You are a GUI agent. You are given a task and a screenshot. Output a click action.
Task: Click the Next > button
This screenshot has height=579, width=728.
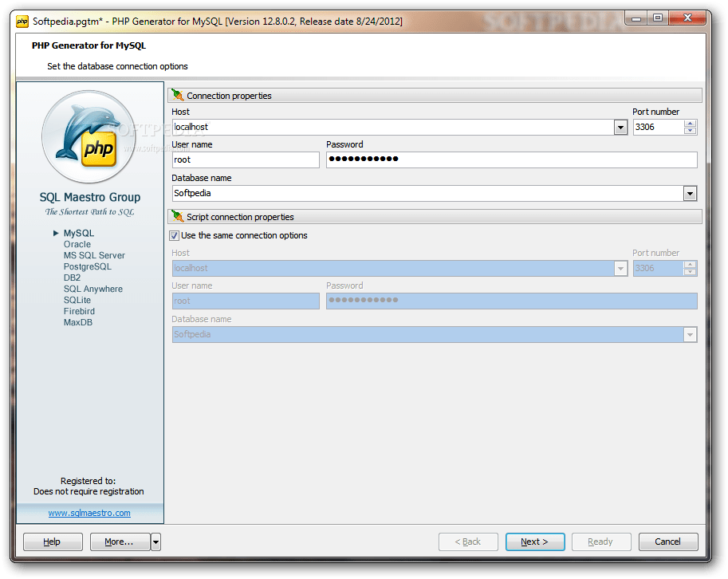pyautogui.click(x=535, y=542)
